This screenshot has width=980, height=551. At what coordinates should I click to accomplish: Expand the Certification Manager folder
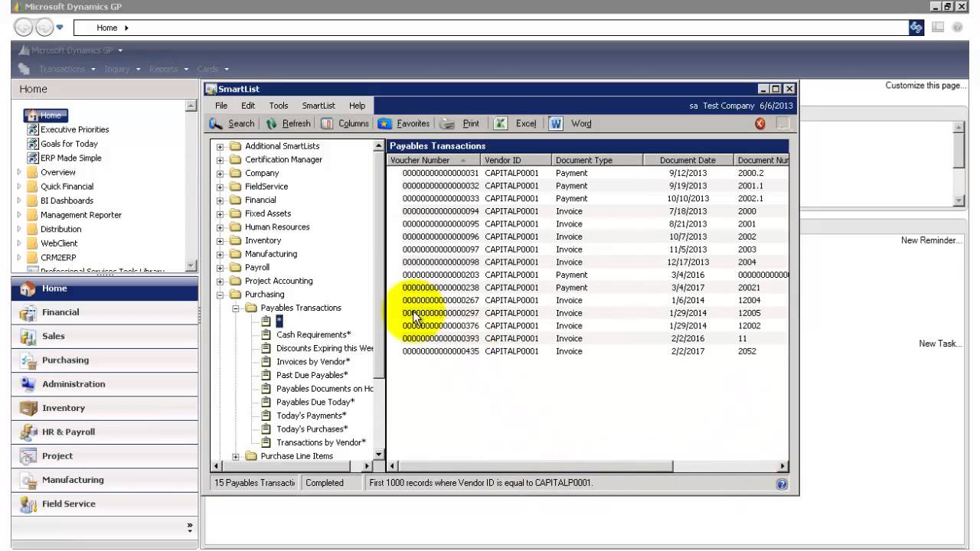[x=220, y=160]
